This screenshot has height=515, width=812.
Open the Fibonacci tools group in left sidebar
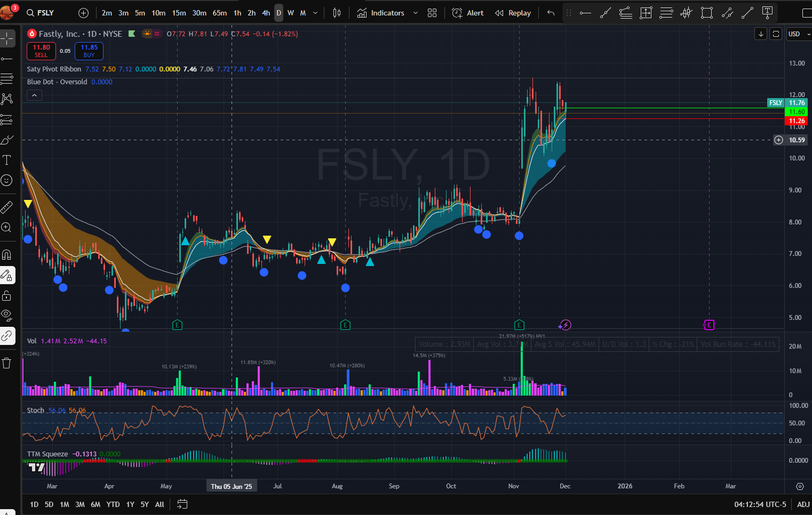point(7,78)
